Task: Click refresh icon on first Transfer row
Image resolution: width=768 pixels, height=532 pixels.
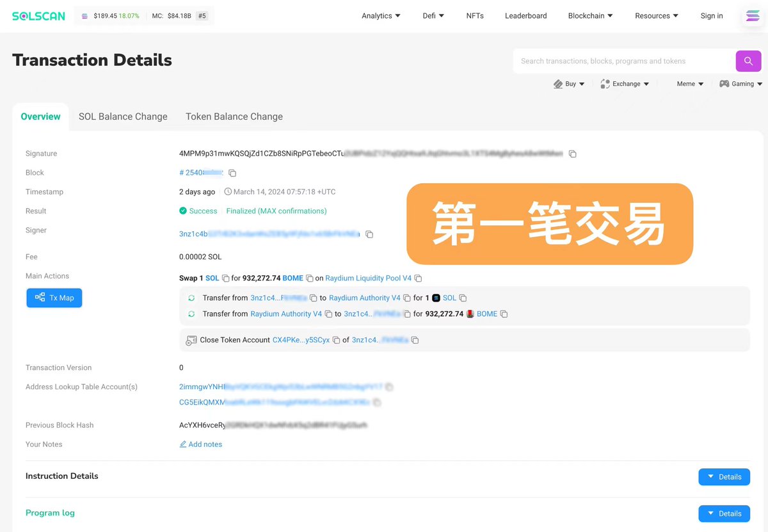Action: pyautogui.click(x=191, y=298)
